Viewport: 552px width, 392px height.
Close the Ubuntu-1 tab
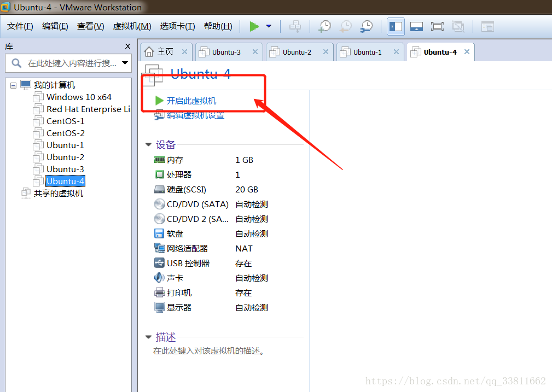pos(396,52)
